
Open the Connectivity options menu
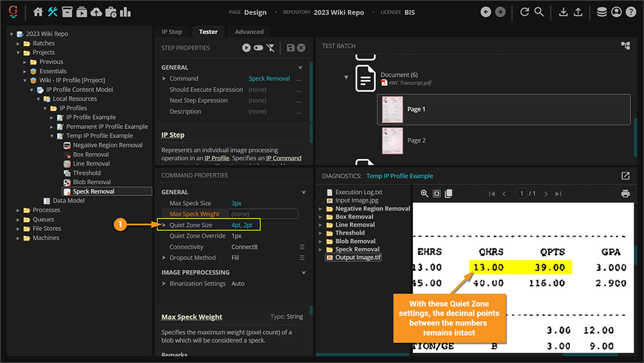click(x=302, y=247)
